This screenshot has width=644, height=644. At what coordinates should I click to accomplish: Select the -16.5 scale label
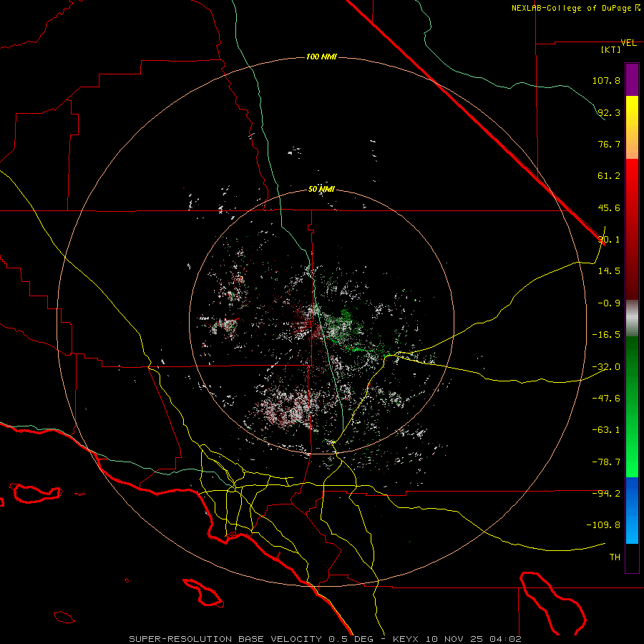[x=606, y=335]
